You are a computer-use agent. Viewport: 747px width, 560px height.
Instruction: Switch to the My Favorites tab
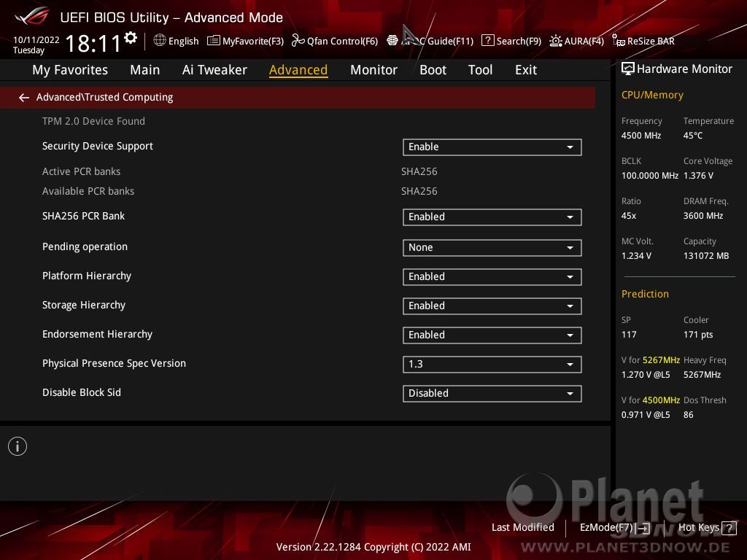70,70
